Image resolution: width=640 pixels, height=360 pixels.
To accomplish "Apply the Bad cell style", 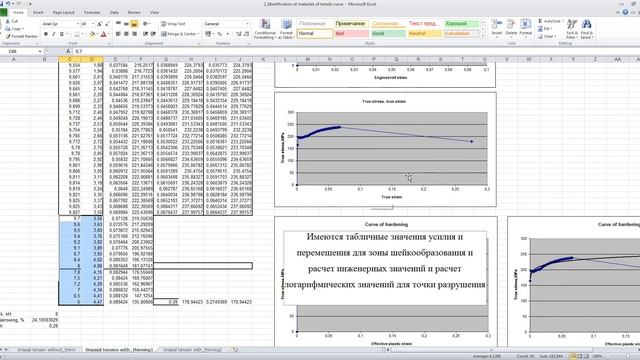I will [351, 33].
